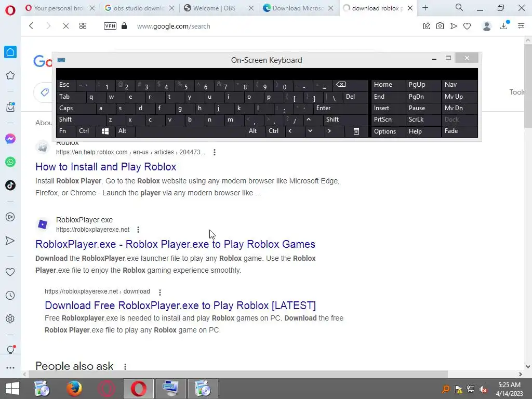Open sidebar Settings gear
532x399 pixels.
(x=10, y=318)
